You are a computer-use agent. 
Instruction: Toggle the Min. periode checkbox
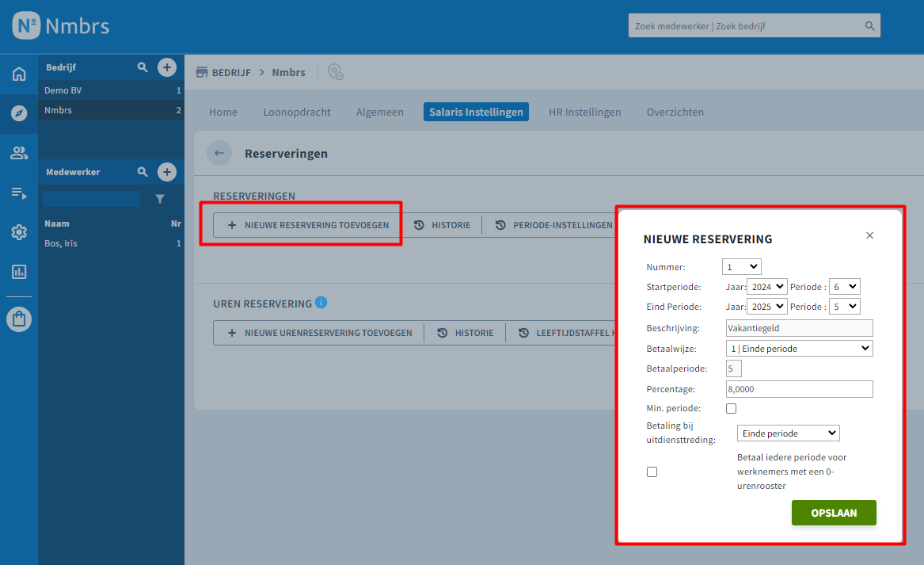[732, 408]
